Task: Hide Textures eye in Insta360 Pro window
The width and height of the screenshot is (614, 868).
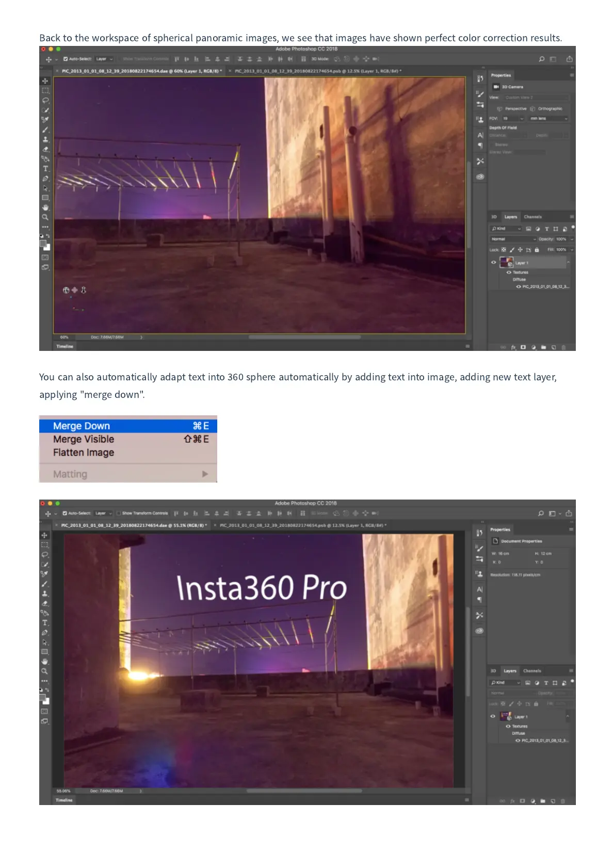Action: [508, 726]
